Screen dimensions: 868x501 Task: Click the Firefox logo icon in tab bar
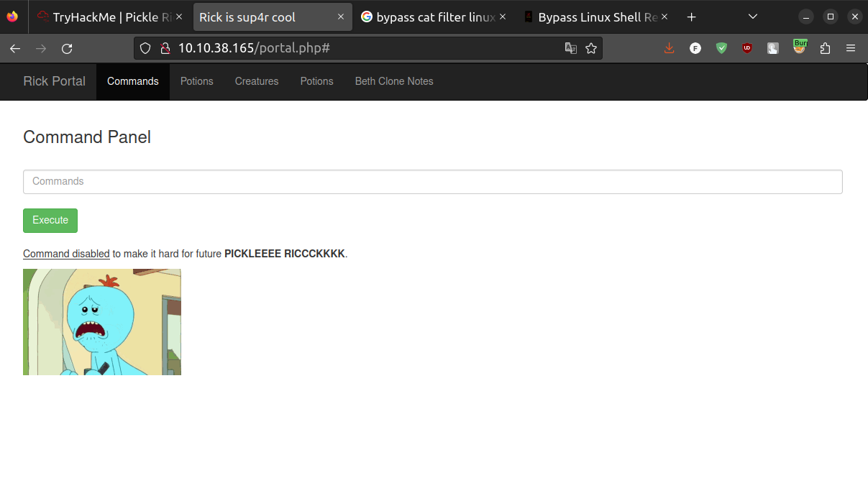[x=12, y=17]
